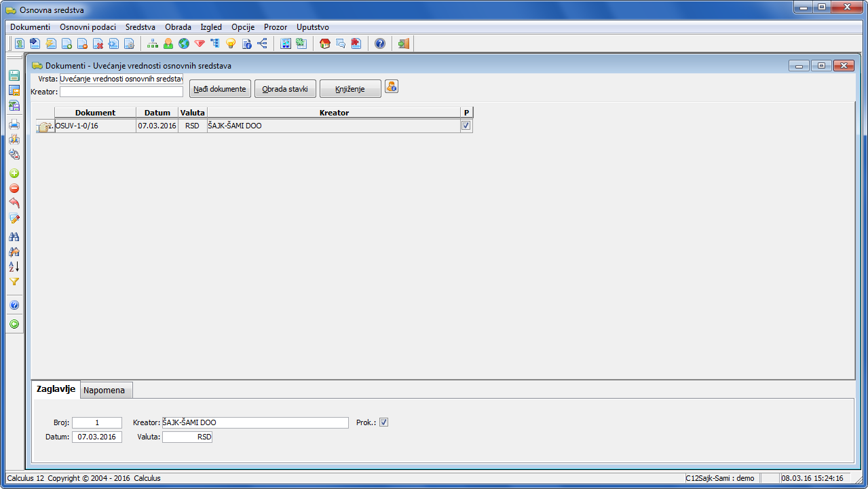Click the red minus delete icon

pos(14,188)
